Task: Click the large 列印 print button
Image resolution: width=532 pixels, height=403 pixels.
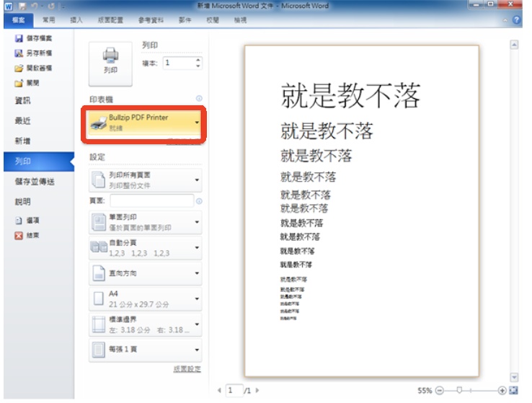Action: click(x=110, y=63)
